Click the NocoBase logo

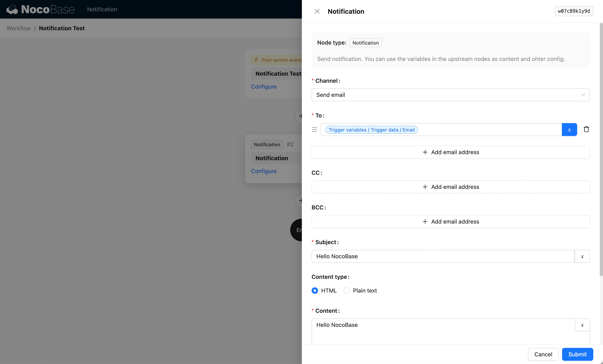click(x=40, y=9)
